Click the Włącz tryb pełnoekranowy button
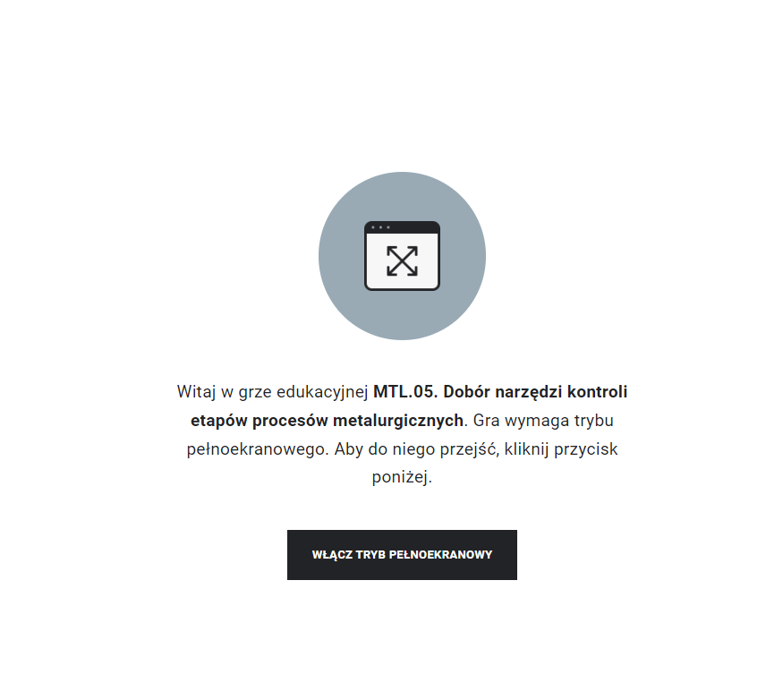 coord(402,555)
